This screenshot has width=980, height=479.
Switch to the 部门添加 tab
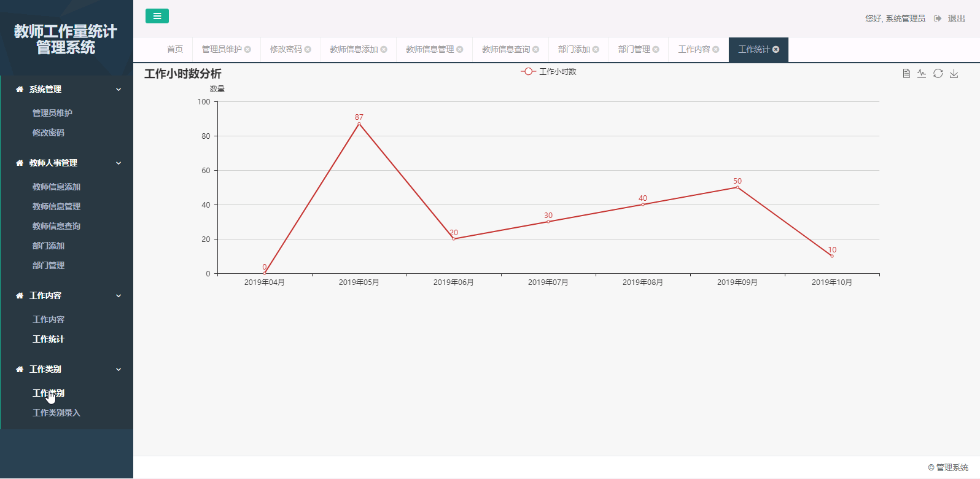(574, 49)
